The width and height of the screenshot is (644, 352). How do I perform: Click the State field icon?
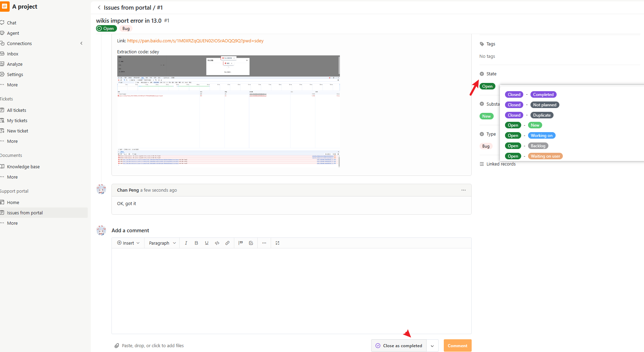(482, 74)
